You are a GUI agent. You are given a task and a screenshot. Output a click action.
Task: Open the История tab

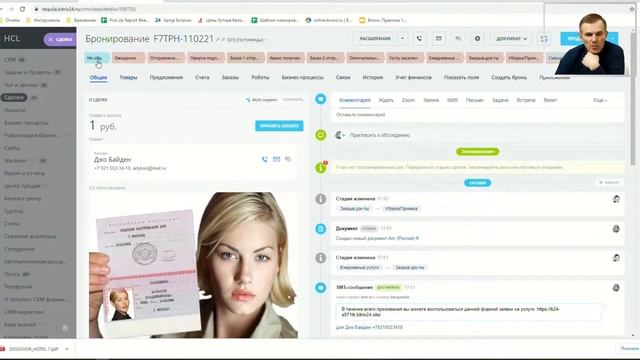pyautogui.click(x=373, y=77)
